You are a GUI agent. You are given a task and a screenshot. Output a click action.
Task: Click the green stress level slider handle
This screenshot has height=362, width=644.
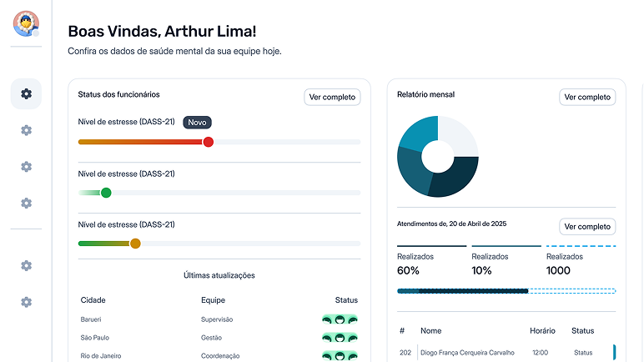click(x=106, y=193)
